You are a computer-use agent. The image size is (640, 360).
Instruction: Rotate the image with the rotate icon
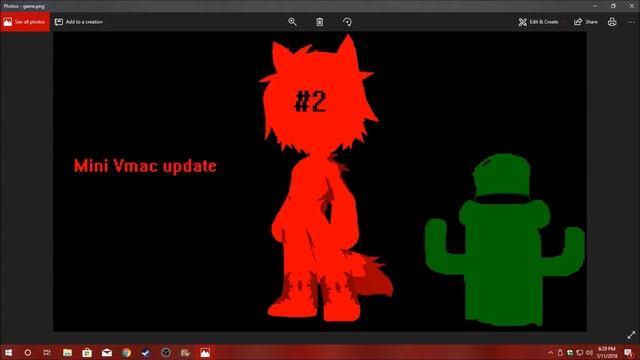point(347,22)
